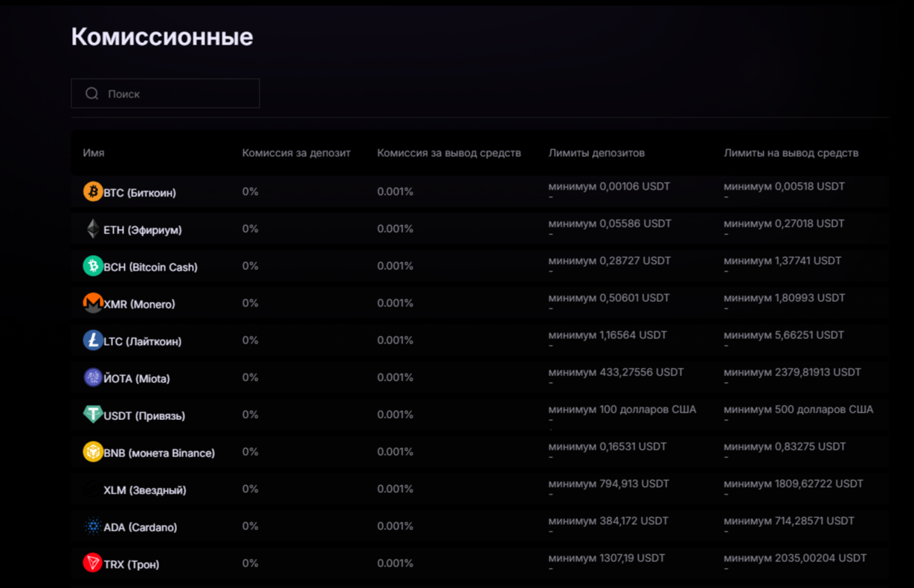Image resolution: width=914 pixels, height=588 pixels.
Task: Click the 0.001% withdrawal fee in TRX row
Action: tap(395, 563)
